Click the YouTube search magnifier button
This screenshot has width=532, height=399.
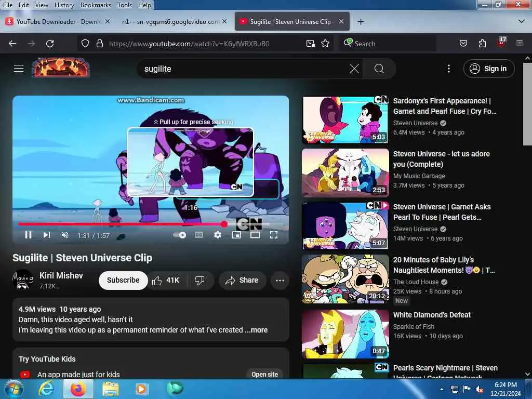379,69
